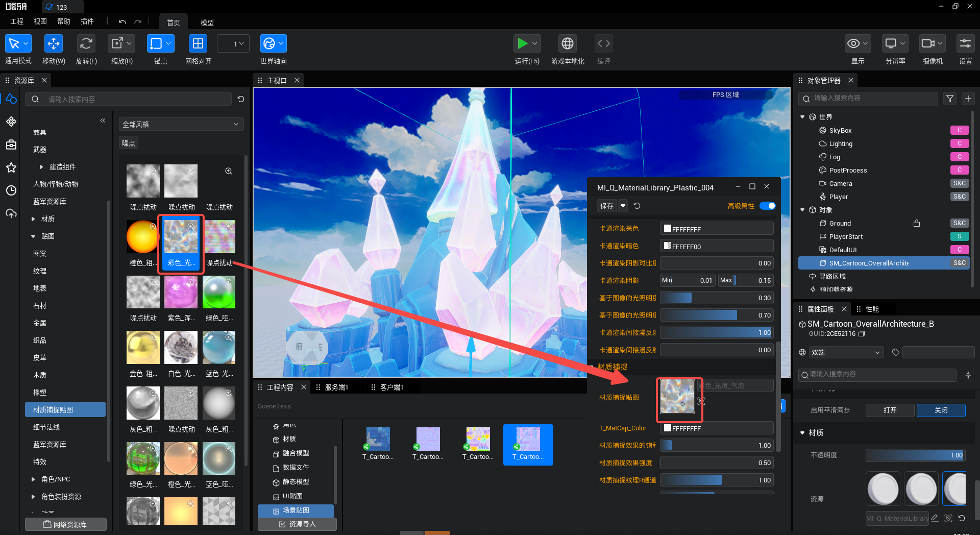Click the 保存 button in material window
Viewport: 980px width, 535px height.
[x=607, y=206]
